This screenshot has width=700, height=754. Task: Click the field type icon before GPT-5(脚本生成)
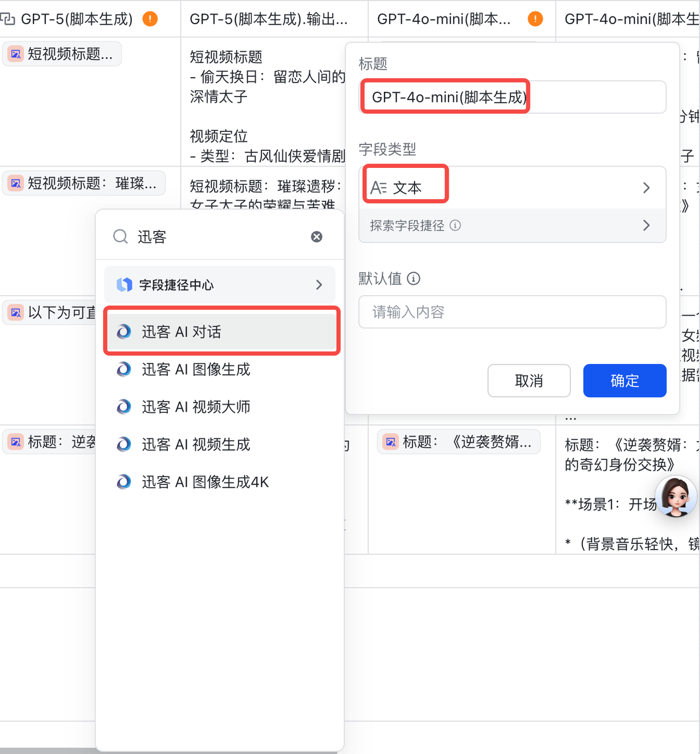(x=8, y=19)
